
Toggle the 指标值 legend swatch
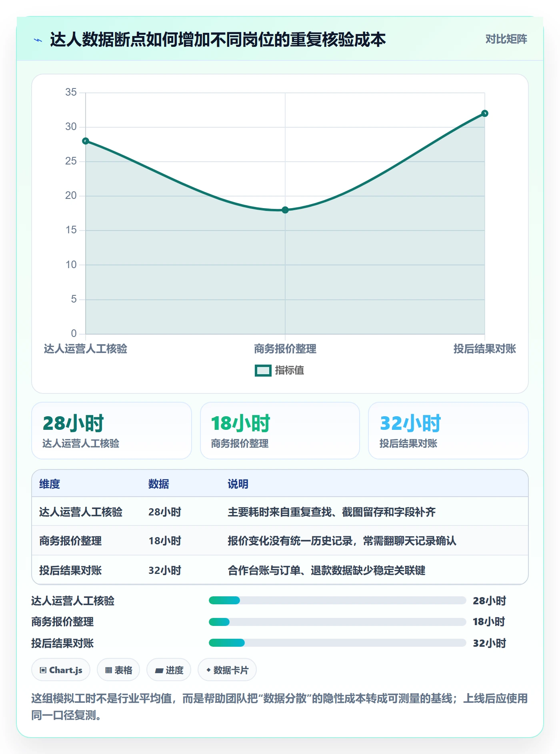263,371
